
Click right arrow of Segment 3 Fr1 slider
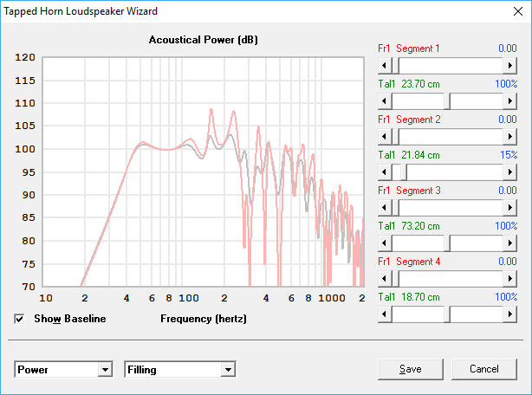tap(510, 208)
